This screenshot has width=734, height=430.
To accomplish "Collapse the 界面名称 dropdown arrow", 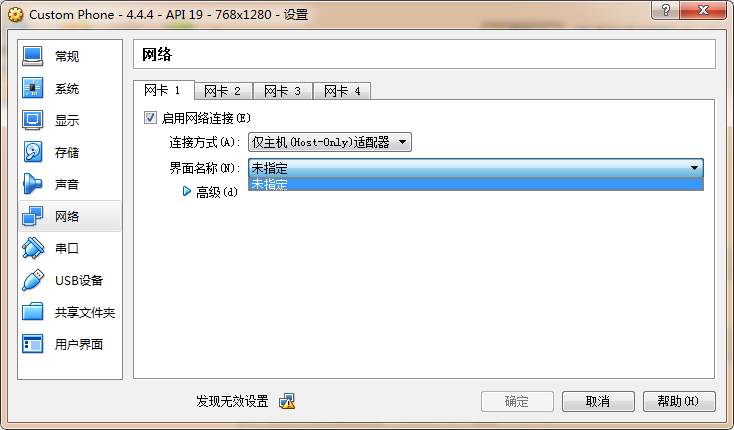I will tap(694, 168).
